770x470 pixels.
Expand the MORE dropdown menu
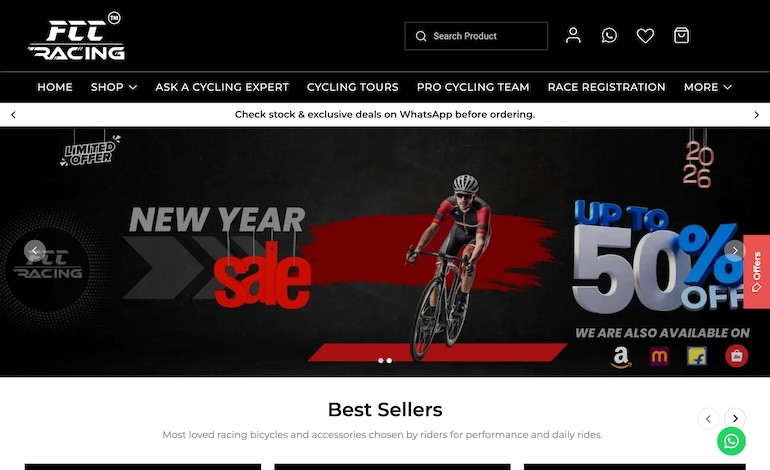pos(708,87)
